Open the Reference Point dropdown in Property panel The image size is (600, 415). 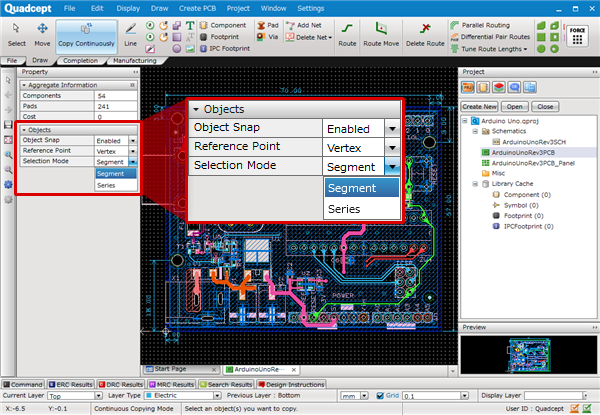tap(133, 151)
